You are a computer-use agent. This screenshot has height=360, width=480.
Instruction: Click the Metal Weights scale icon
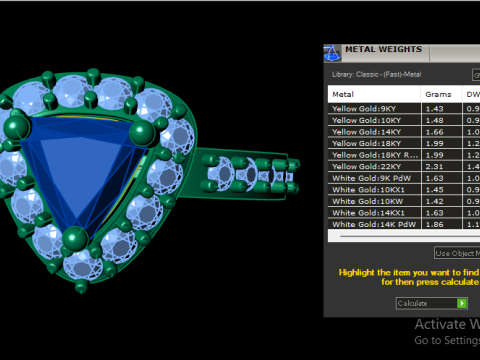[x=332, y=53]
